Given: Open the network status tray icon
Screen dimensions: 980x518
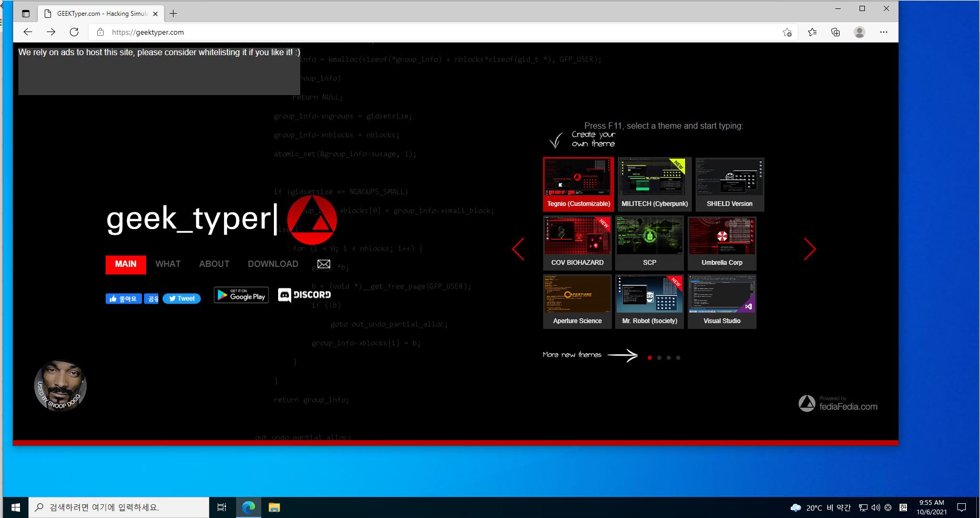Looking at the screenshot, I should 863,507.
